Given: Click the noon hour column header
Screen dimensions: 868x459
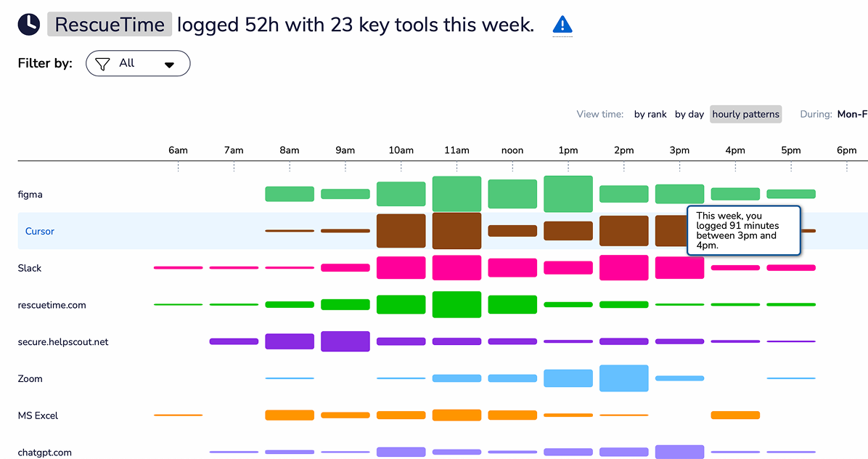Looking at the screenshot, I should [x=512, y=150].
